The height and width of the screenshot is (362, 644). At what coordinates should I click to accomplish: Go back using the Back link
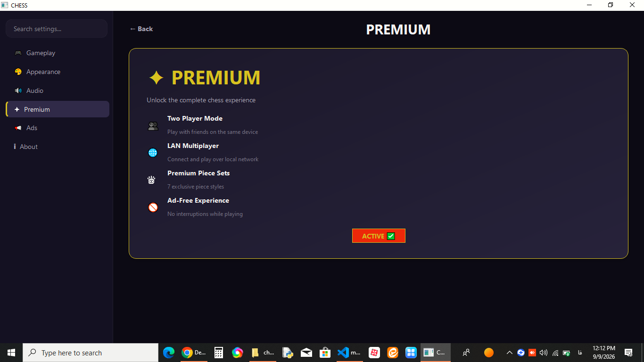(141, 29)
